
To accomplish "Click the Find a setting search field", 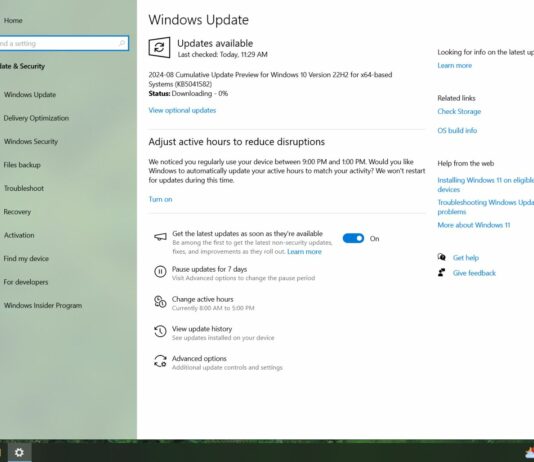I will pyautogui.click(x=64, y=43).
